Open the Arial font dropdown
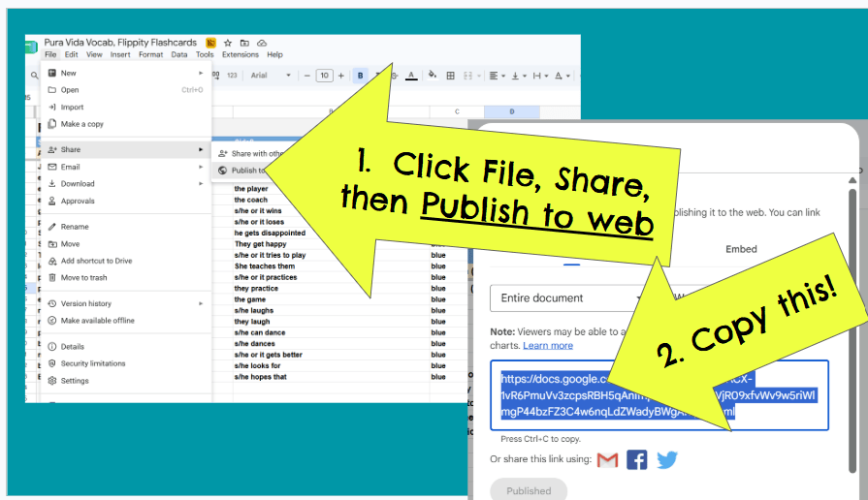868x500 pixels. coord(271,76)
